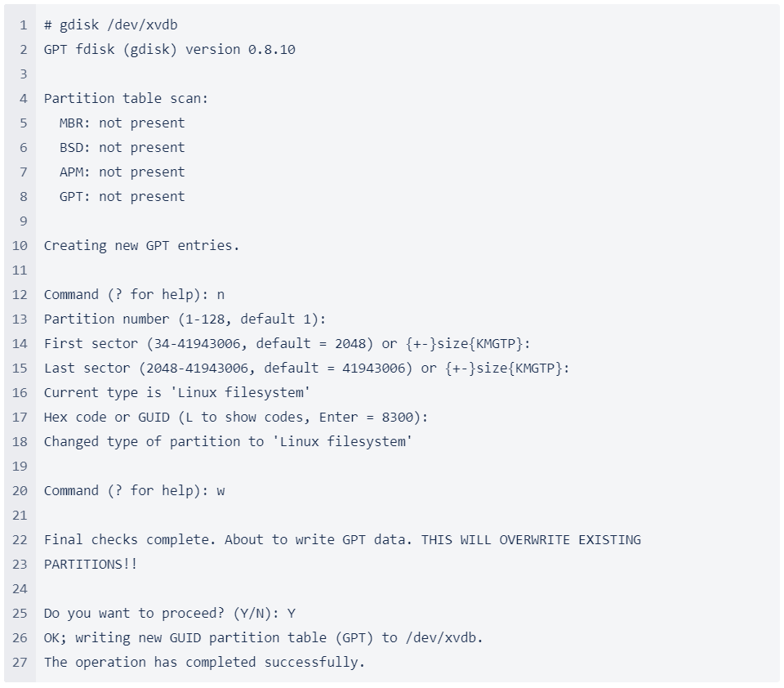784x688 pixels.
Task: Click the gdisk version 0.8.10 text
Action: point(169,49)
